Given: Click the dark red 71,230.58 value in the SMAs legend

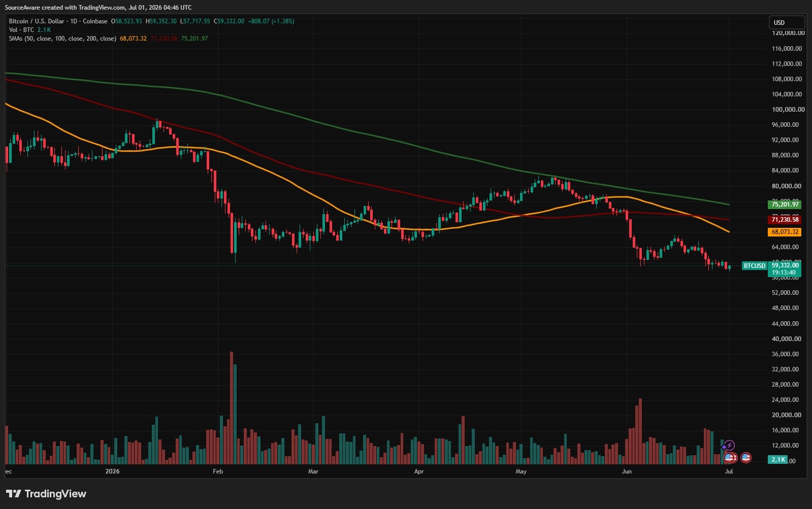Looking at the screenshot, I should point(164,39).
